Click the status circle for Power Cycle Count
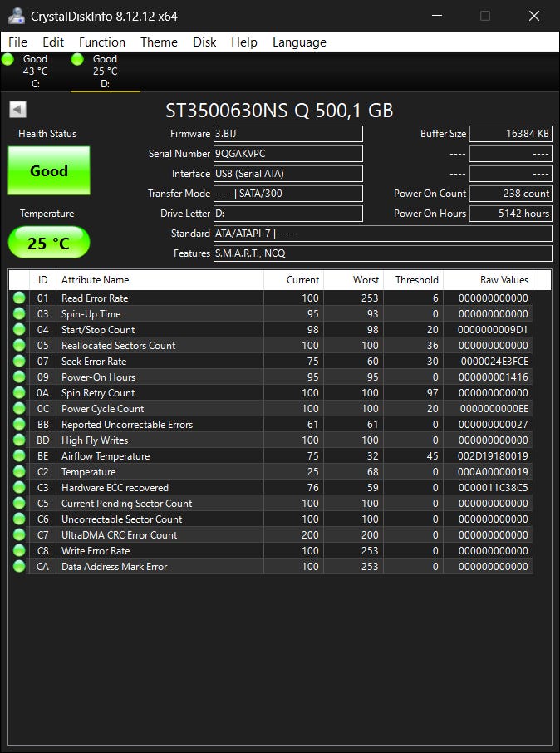Screen dimensions: 560x753 (x=19, y=409)
